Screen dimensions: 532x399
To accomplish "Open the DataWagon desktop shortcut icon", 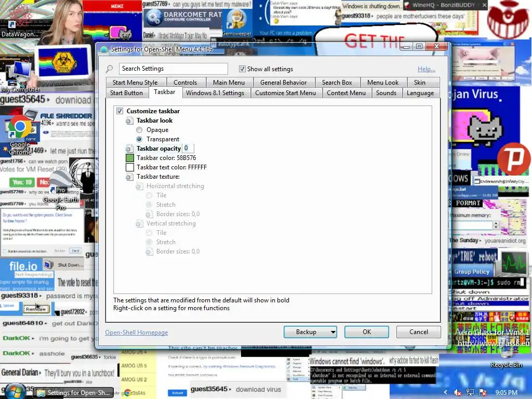I will click(x=19, y=20).
